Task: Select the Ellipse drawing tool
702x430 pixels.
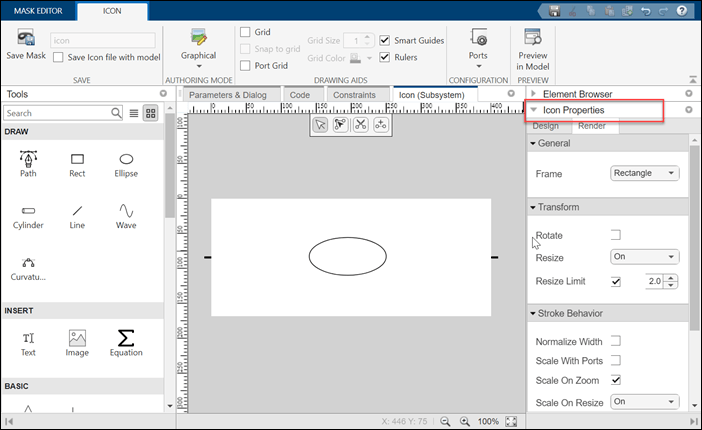Action: pyautogui.click(x=126, y=165)
